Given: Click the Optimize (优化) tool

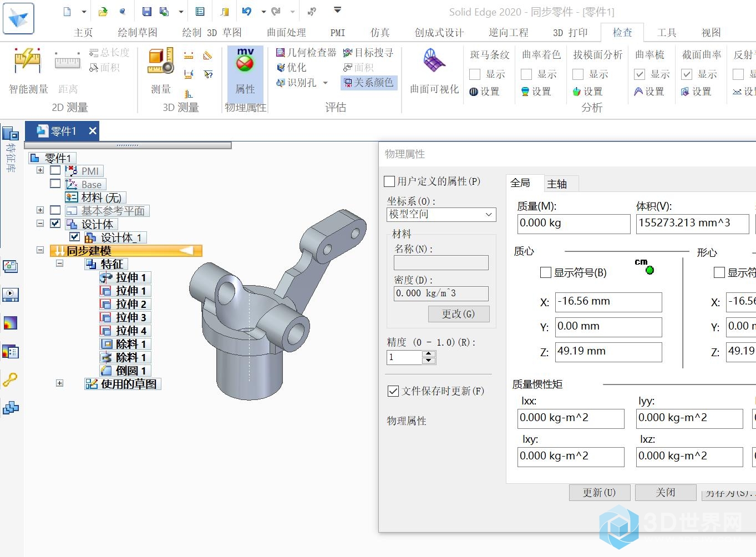Looking at the screenshot, I should pyautogui.click(x=291, y=68).
